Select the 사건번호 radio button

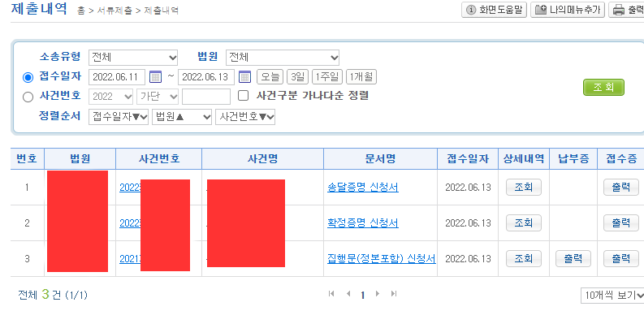(28, 97)
